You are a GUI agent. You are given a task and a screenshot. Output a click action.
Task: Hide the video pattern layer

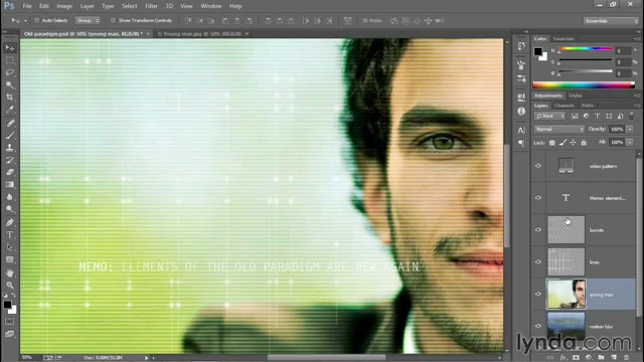[538, 166]
